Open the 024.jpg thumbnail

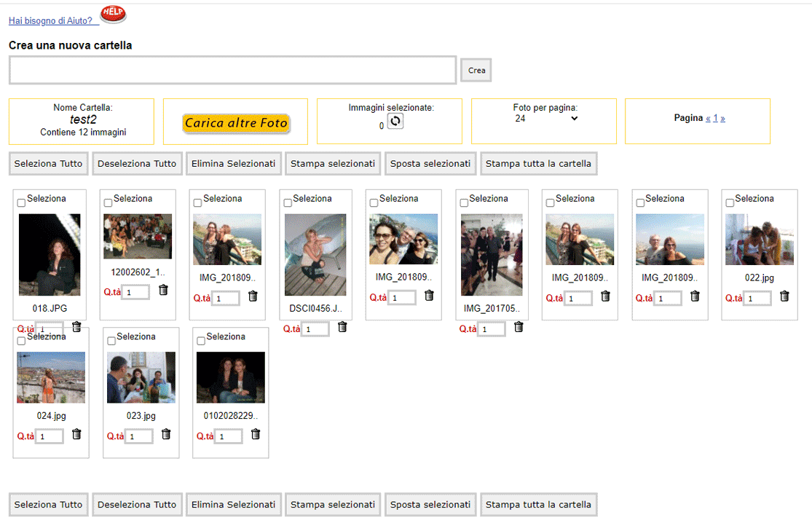coord(51,377)
